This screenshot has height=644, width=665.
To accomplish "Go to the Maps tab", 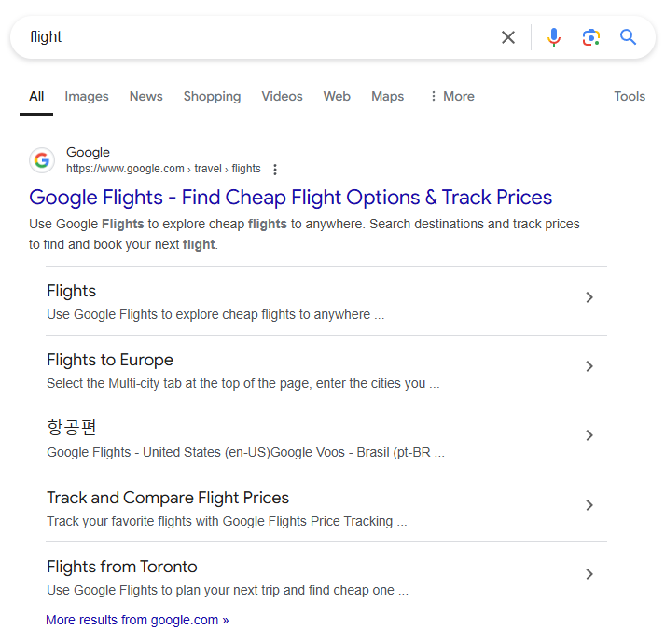I will [x=387, y=96].
